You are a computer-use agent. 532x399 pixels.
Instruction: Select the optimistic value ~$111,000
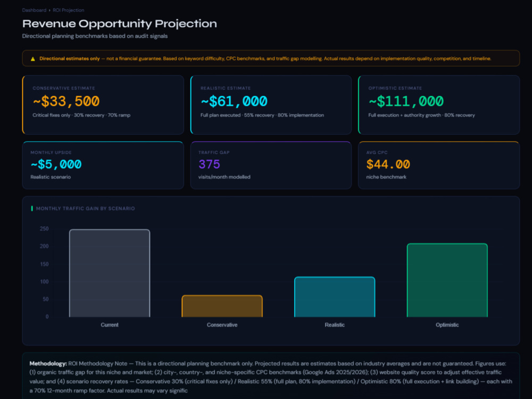click(406, 101)
